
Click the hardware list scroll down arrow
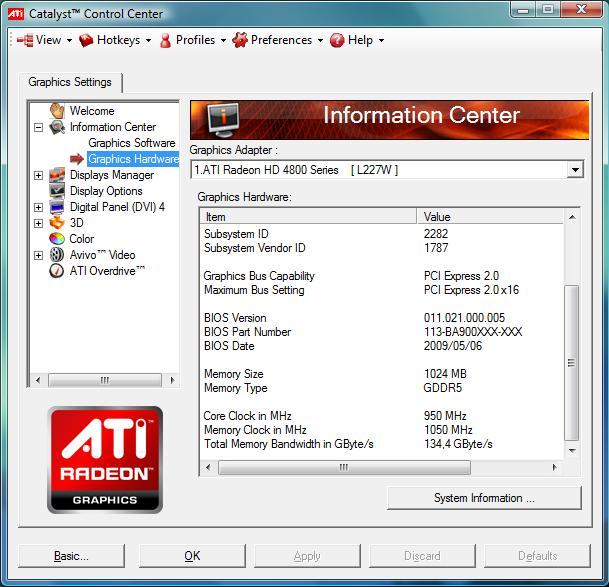point(572,451)
